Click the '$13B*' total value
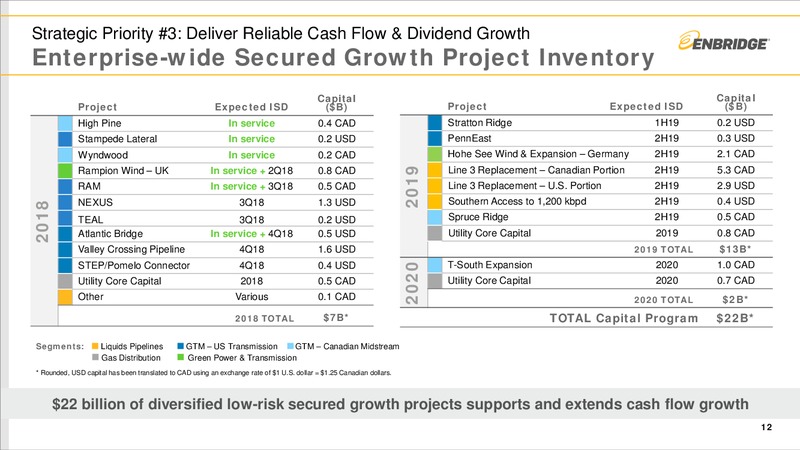This screenshot has height=450, width=800. coord(735,249)
